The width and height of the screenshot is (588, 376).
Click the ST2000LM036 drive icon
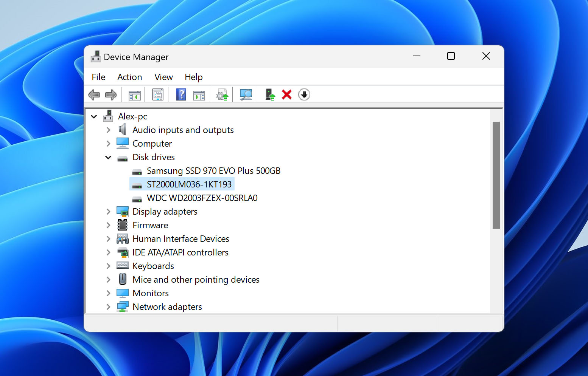click(x=137, y=186)
